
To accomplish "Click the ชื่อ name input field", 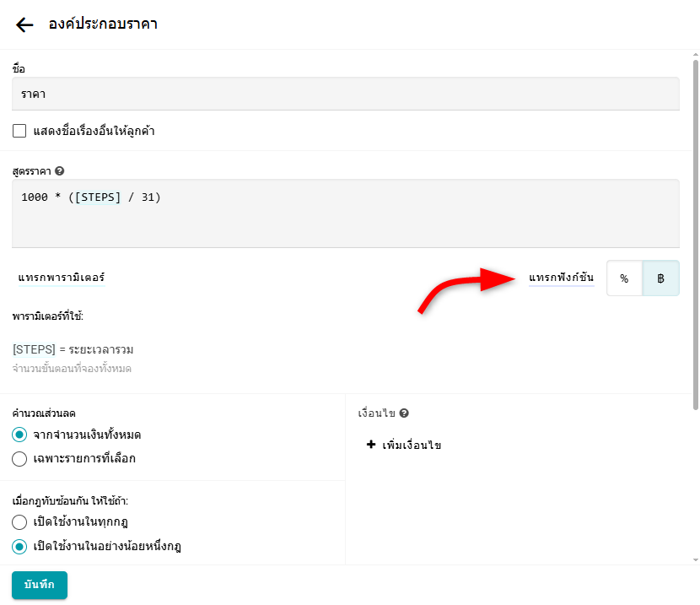I will click(x=346, y=94).
